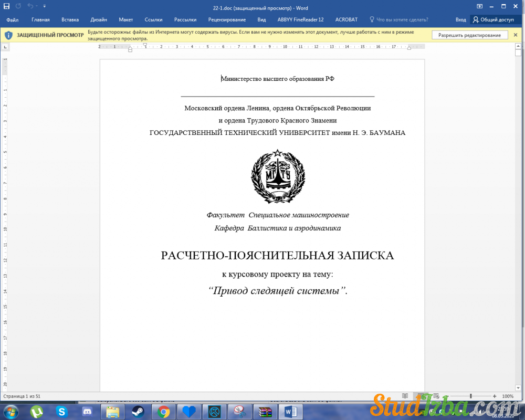Open the Customize Quick Access Toolbar dropdown
525x420 pixels.
[45, 6]
